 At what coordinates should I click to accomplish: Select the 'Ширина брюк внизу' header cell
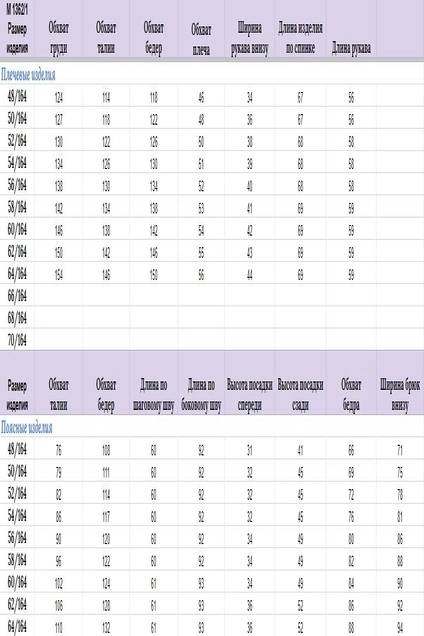(400, 394)
